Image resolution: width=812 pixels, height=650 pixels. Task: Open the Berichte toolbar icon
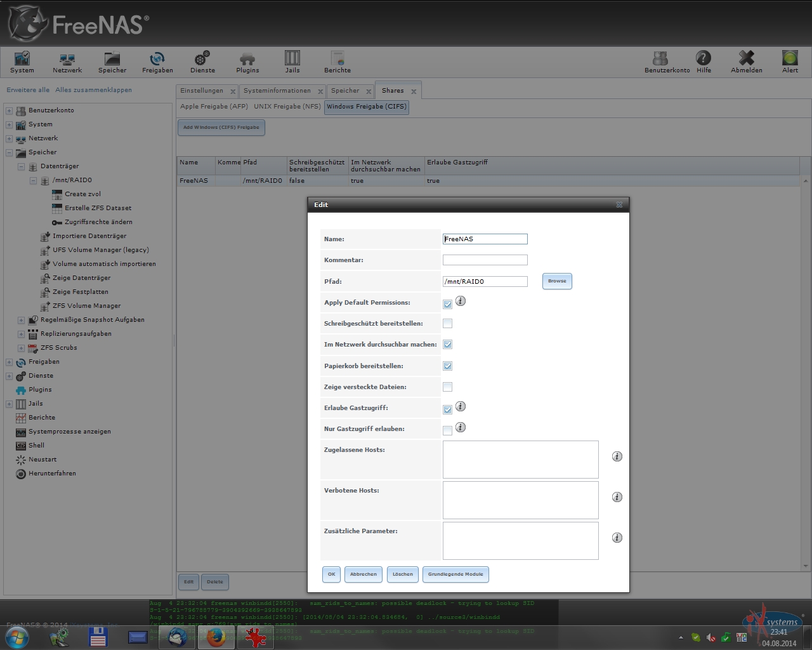[x=337, y=62]
